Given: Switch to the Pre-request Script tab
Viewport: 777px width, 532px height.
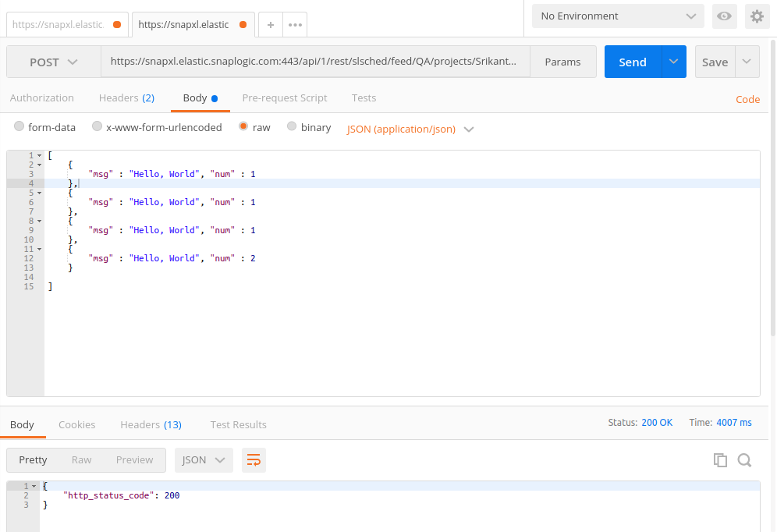Looking at the screenshot, I should [285, 98].
